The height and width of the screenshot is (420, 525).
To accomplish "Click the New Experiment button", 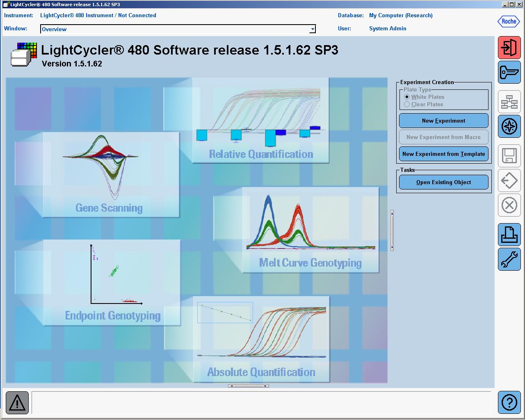I will pos(443,121).
